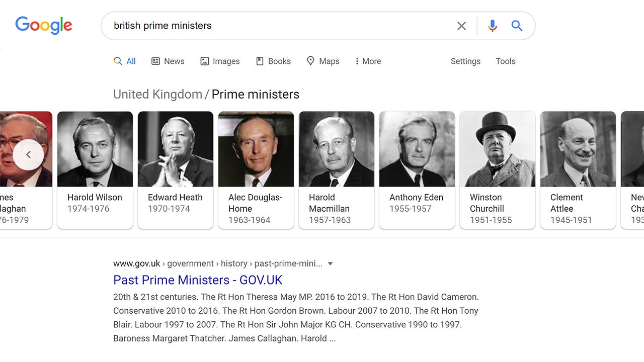Screen dimensions: 644x362
Task: Open Past Prime Ministers - GOV.UK link
Action: pos(198,280)
